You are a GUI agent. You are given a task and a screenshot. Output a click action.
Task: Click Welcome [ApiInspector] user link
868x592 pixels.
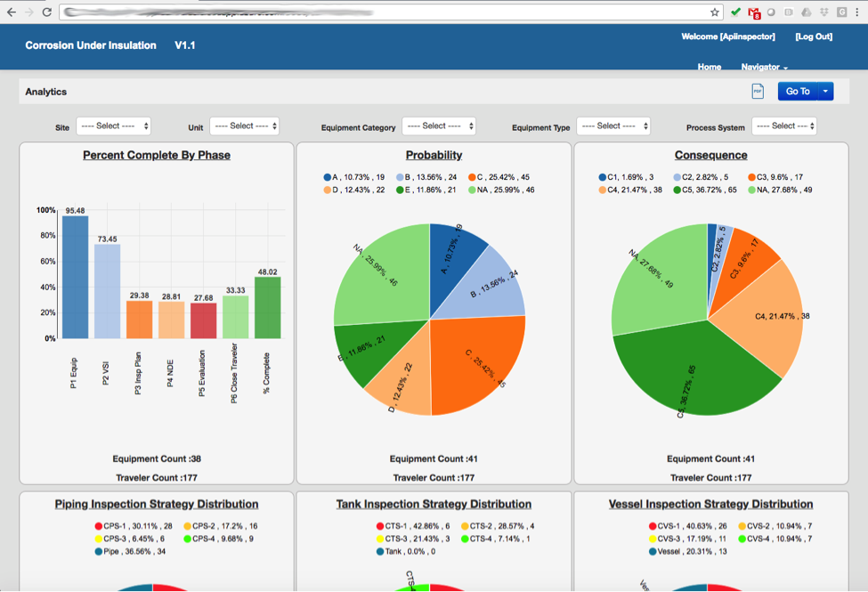[x=728, y=36]
